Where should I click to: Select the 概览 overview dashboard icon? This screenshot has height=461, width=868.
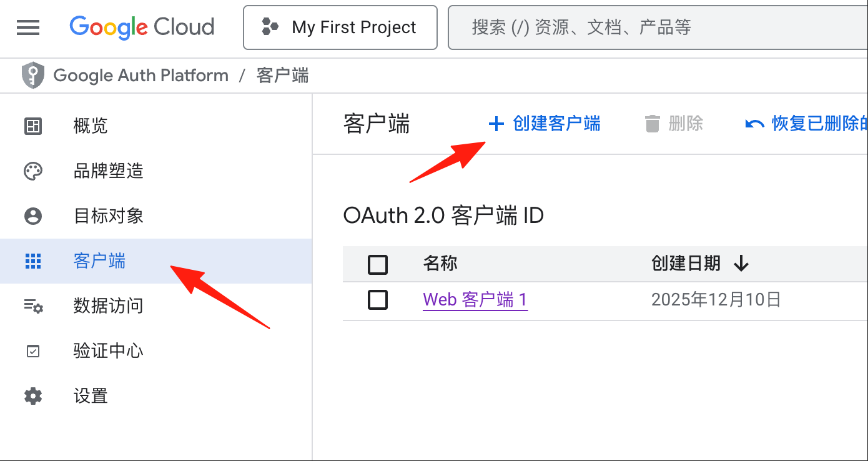(33, 126)
